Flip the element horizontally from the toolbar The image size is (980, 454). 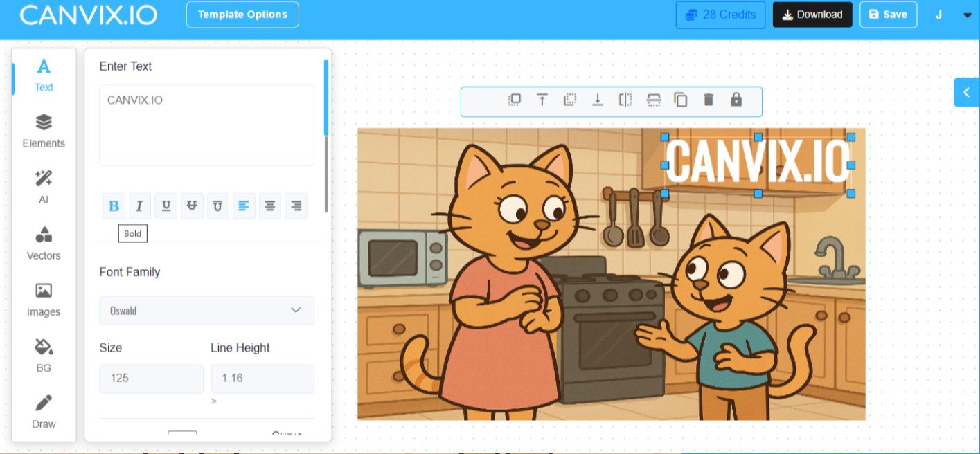(x=625, y=100)
